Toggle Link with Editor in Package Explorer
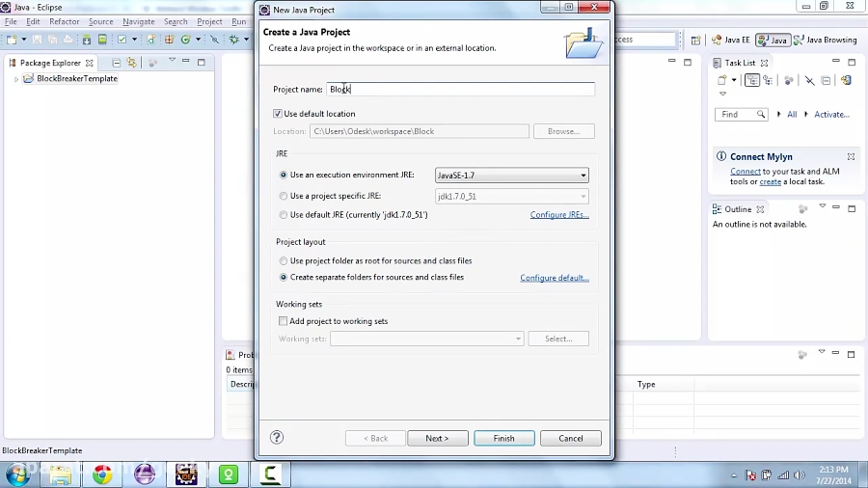This screenshot has height=488, width=868. tap(132, 63)
